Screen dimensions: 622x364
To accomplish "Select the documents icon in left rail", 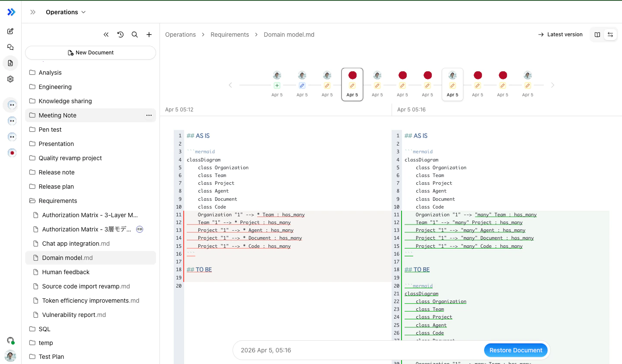I will pyautogui.click(x=10, y=63).
